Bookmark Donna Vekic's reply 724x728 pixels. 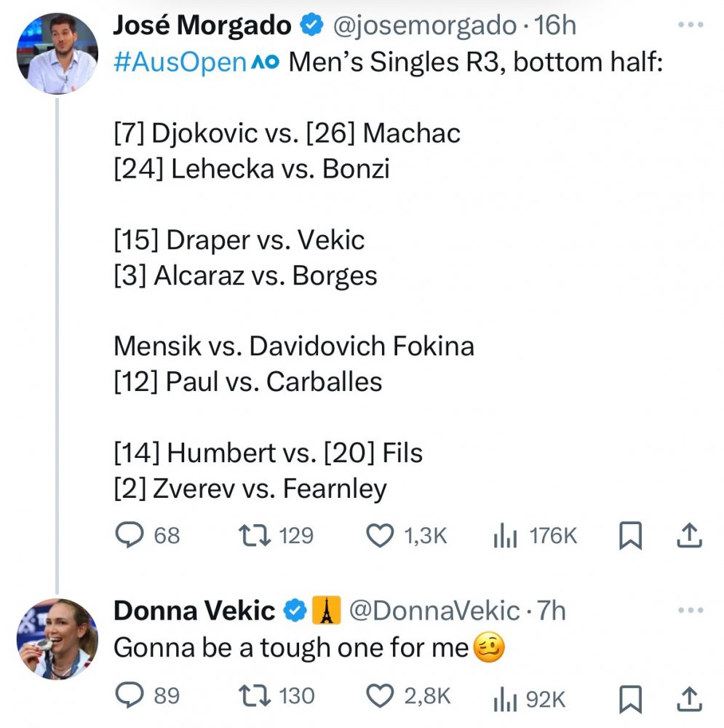point(630,699)
